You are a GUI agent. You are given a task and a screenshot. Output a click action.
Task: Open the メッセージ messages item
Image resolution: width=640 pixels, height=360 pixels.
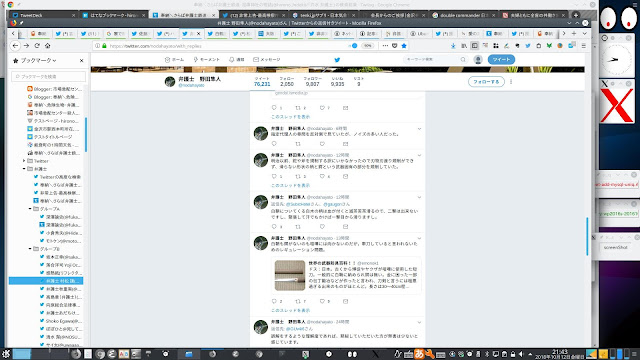click(x=267, y=60)
